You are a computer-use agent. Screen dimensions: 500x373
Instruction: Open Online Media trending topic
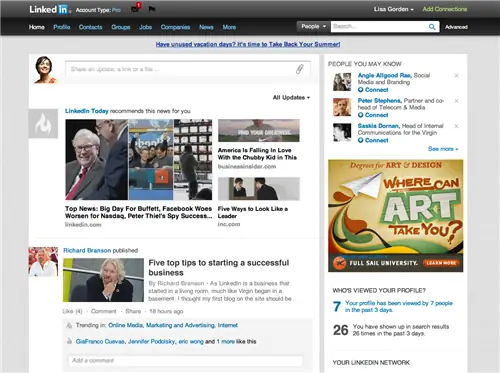[125, 325]
